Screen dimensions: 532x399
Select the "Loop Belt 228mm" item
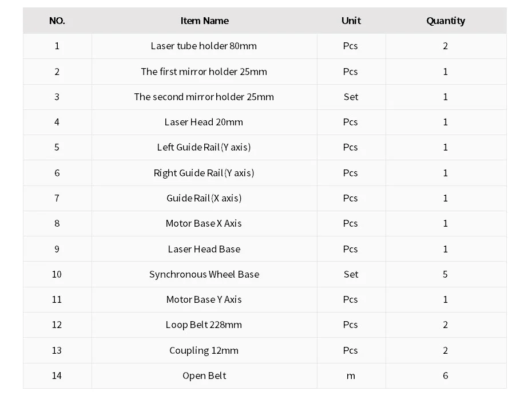tap(204, 325)
